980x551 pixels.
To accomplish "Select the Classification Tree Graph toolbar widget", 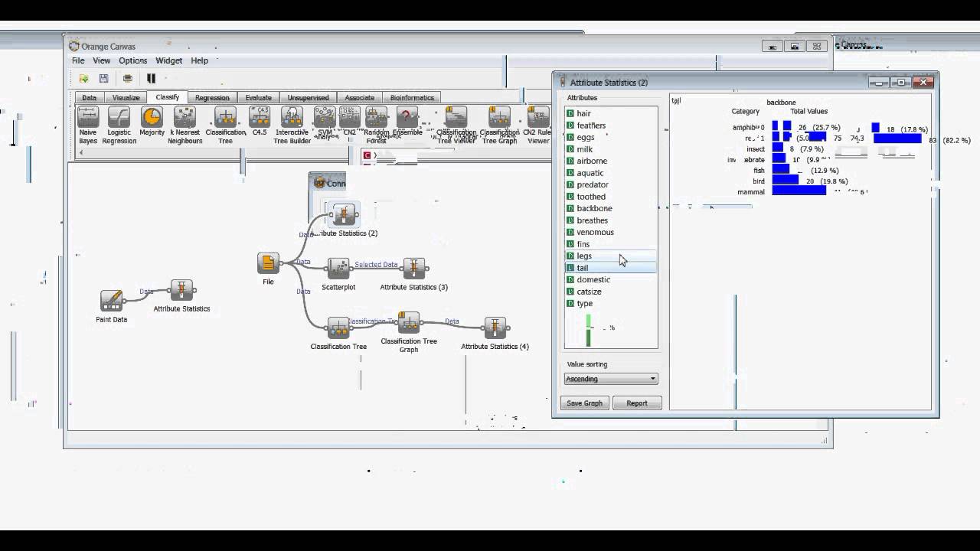I will [x=499, y=117].
